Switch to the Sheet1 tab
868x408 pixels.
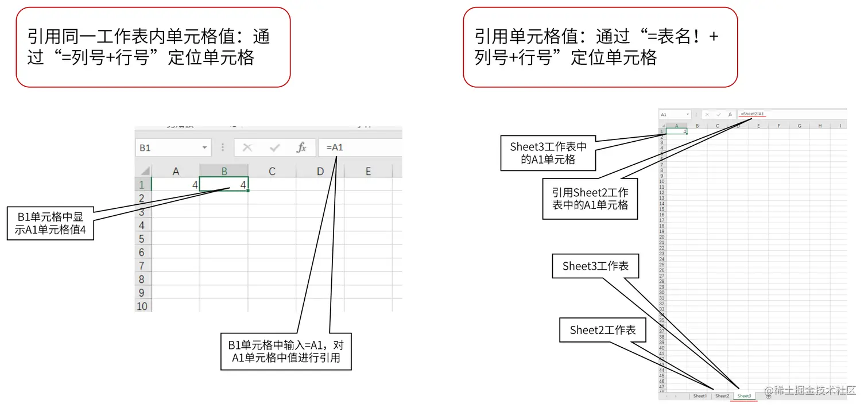click(x=700, y=395)
